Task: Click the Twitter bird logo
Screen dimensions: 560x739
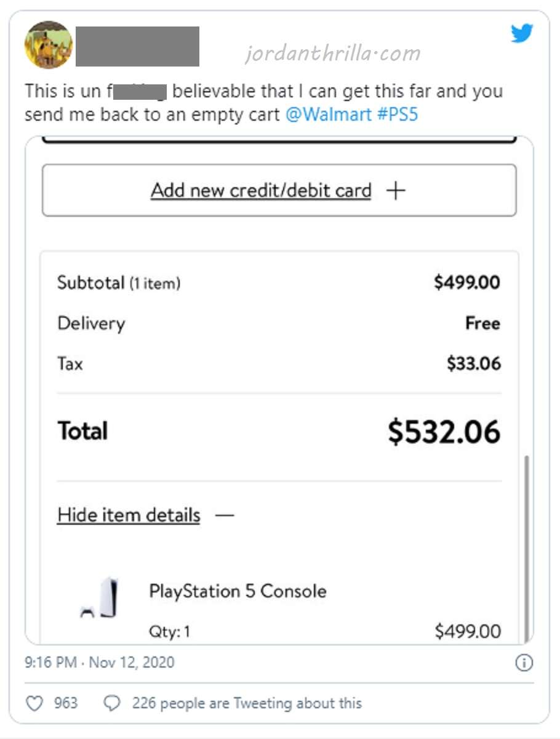Action: pyautogui.click(x=522, y=33)
